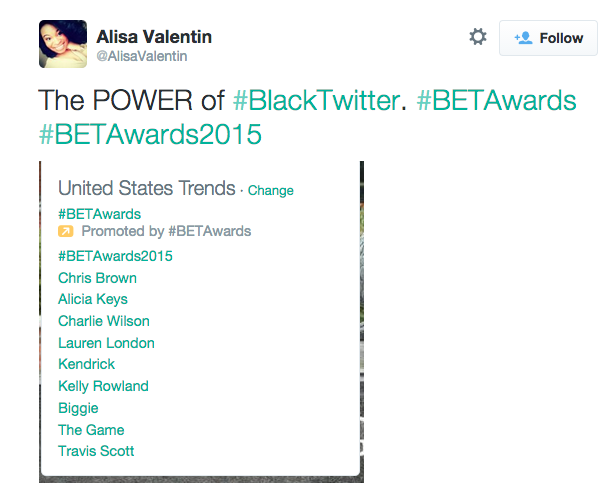Open the @AlisaValentin handle link
609x485 pixels.
pos(142,57)
